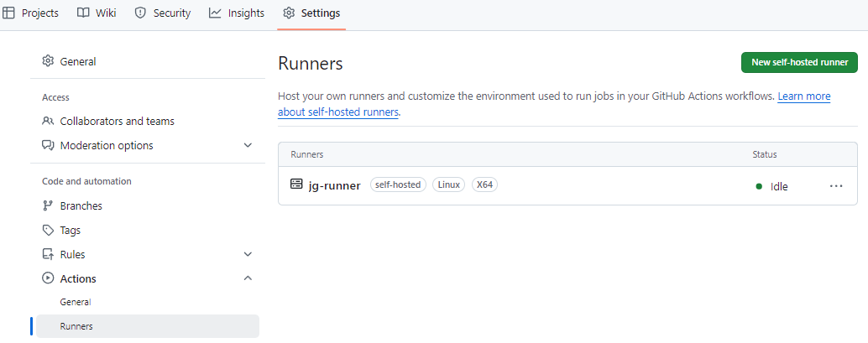Select Runners under Actions
This screenshot has width=868, height=343.
pos(148,326)
